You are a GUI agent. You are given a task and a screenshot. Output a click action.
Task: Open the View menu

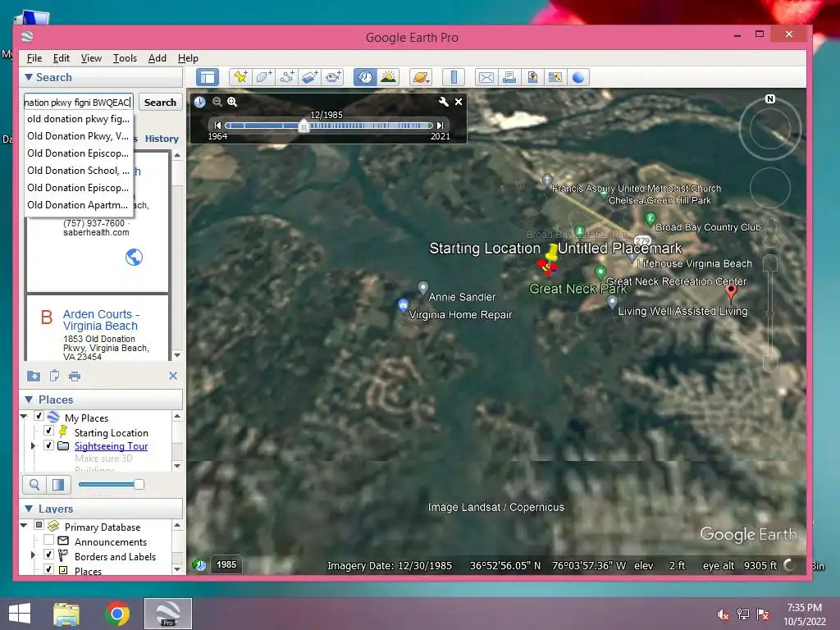coord(91,58)
